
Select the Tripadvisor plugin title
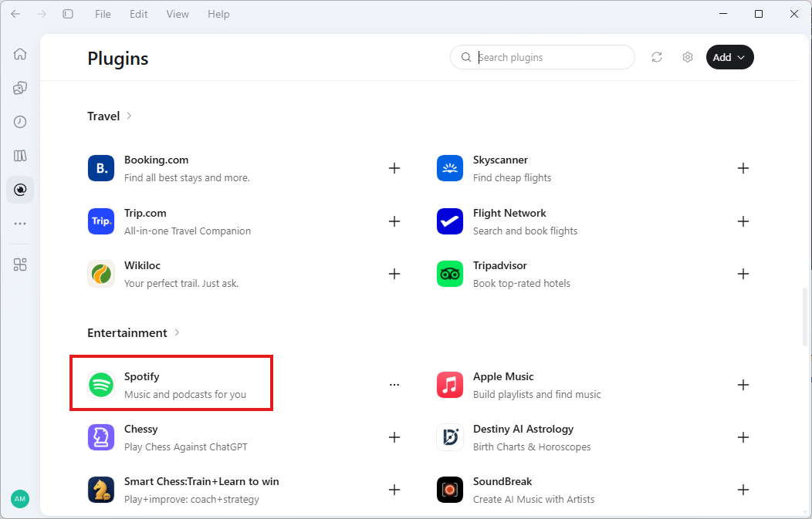[x=499, y=265]
